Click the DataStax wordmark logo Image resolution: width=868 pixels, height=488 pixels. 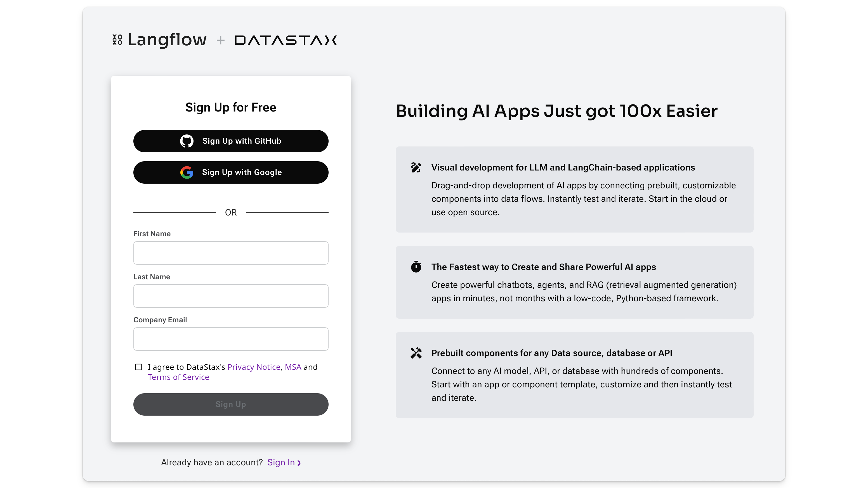(286, 41)
